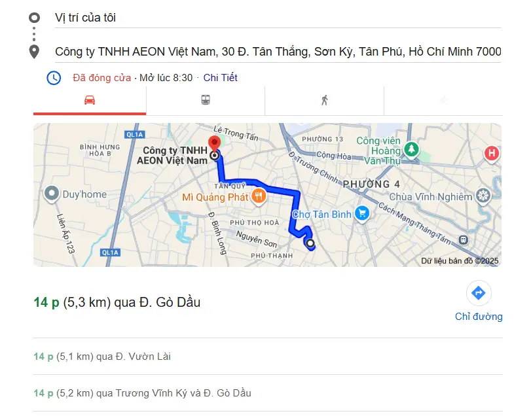
Task: Open 'Chi Tiết' opening hours details
Action: click(220, 78)
